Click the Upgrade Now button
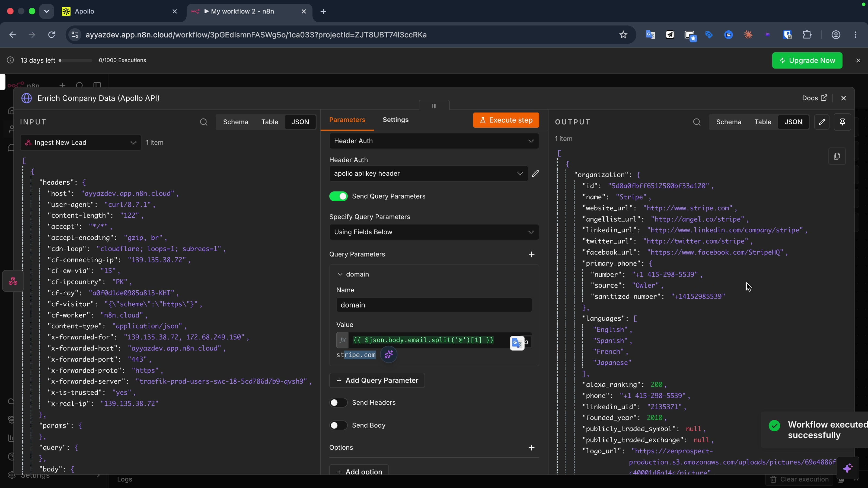 tap(807, 60)
